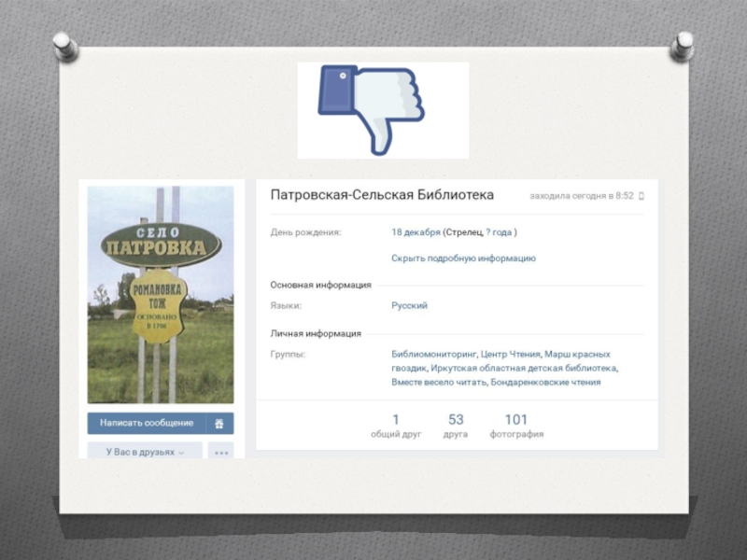Screen dimensions: 747x560
Task: Open the '18 декабря' birthday link
Action: [416, 232]
